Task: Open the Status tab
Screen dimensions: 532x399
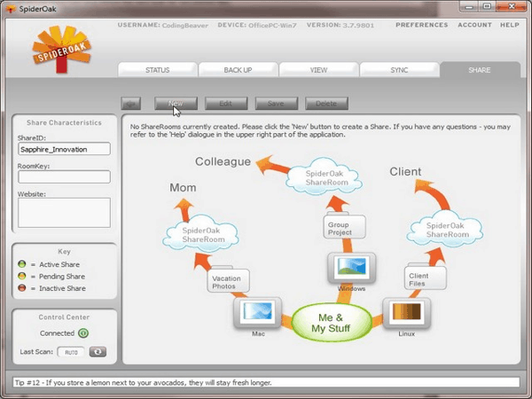Action: pyautogui.click(x=156, y=69)
